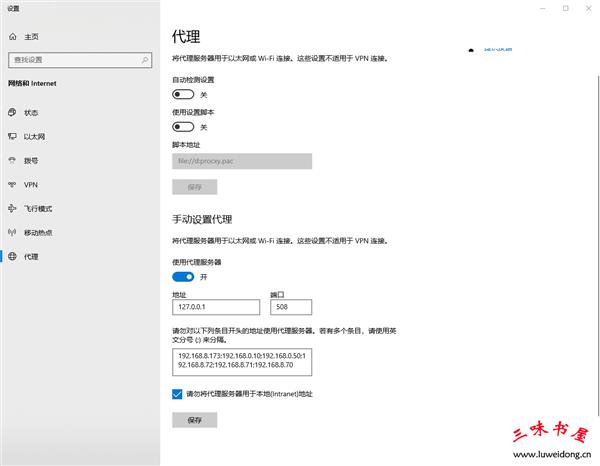Image resolution: width=600 pixels, height=466 pixels.
Task: Click the Save (保存) button under manual proxy
Action: [x=194, y=420]
